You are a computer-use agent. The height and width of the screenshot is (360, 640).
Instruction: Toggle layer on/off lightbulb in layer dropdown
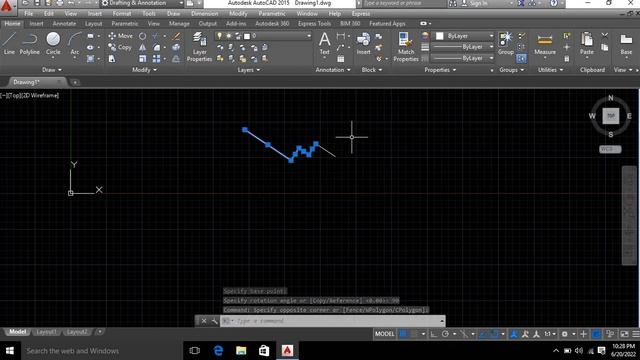pyautogui.click(x=220, y=36)
